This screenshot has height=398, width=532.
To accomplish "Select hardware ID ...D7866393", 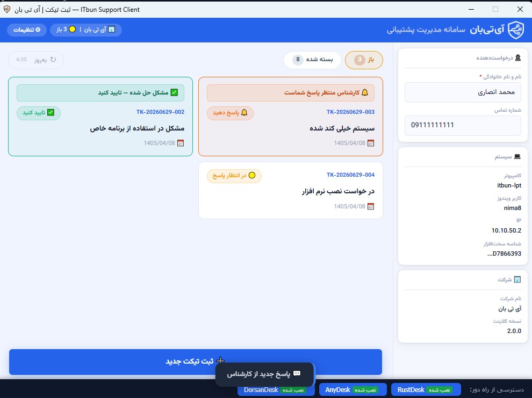I will 504,254.
